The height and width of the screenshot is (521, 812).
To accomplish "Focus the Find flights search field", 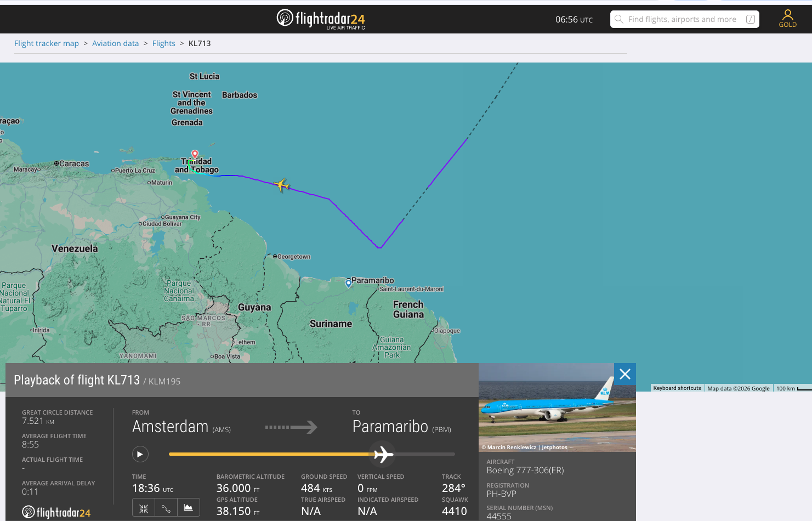I will [684, 19].
